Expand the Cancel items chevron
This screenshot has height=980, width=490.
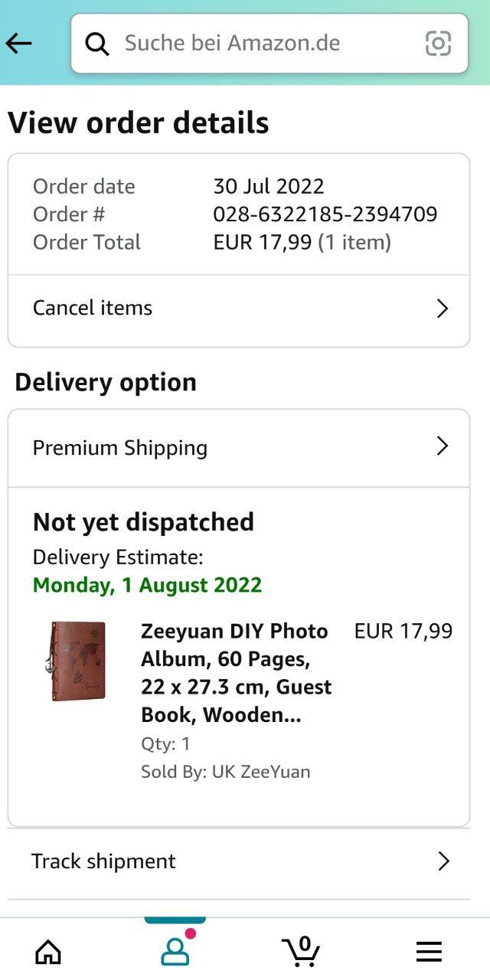tap(442, 309)
